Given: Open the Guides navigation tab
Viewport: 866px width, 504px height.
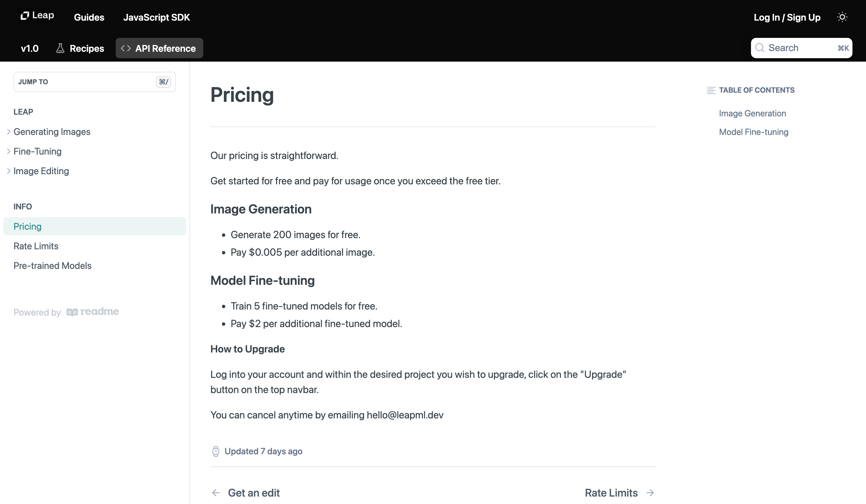Looking at the screenshot, I should [89, 17].
